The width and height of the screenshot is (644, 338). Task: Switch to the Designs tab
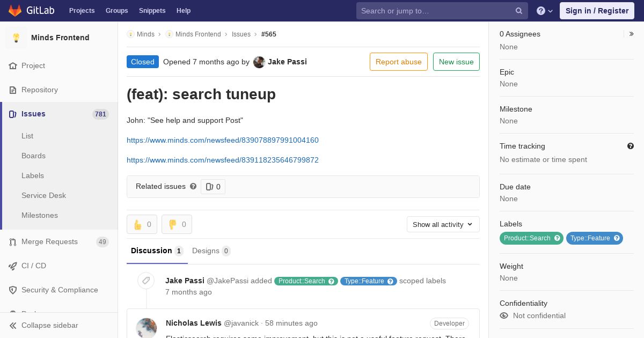(x=211, y=251)
